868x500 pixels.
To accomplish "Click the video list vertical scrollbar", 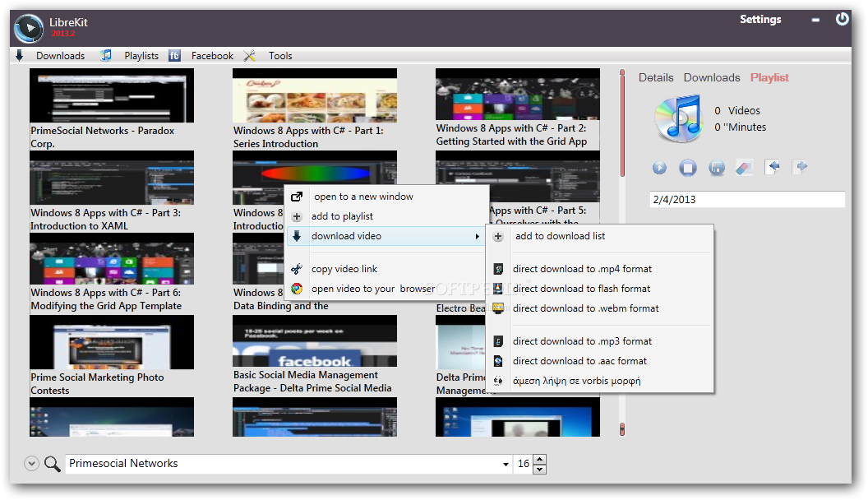I will coord(622,252).
